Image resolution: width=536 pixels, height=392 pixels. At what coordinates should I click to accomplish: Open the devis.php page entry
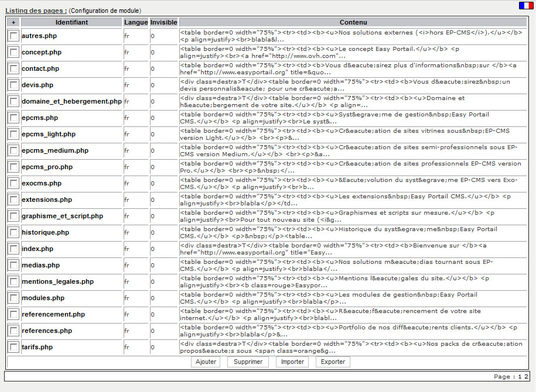37,85
